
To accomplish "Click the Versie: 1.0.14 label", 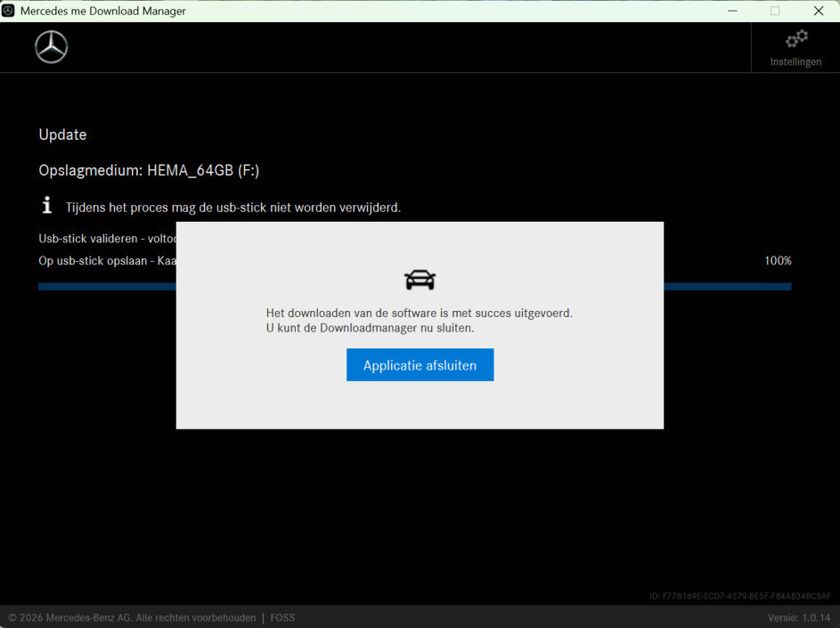I will point(799,617).
